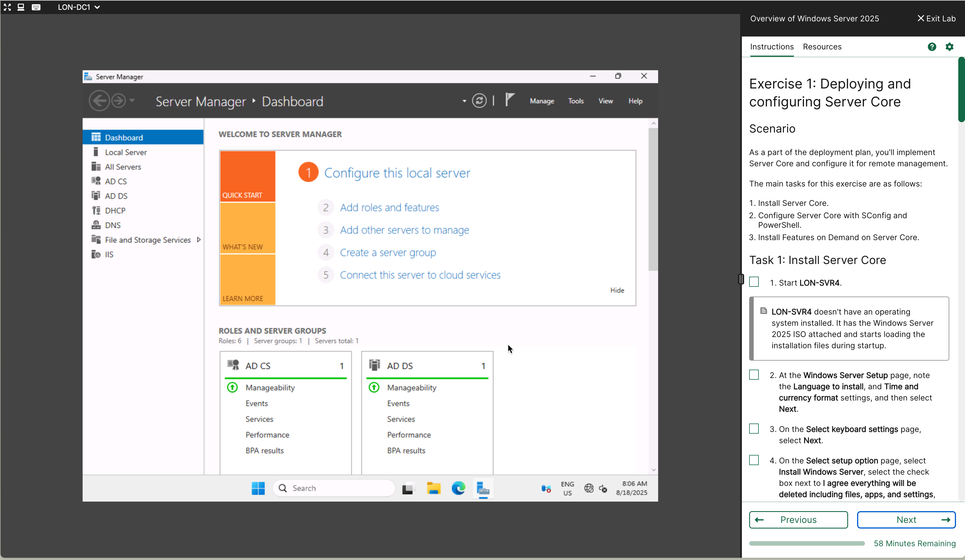Open the Windows Start button
The width and height of the screenshot is (965, 560).
pos(258,488)
